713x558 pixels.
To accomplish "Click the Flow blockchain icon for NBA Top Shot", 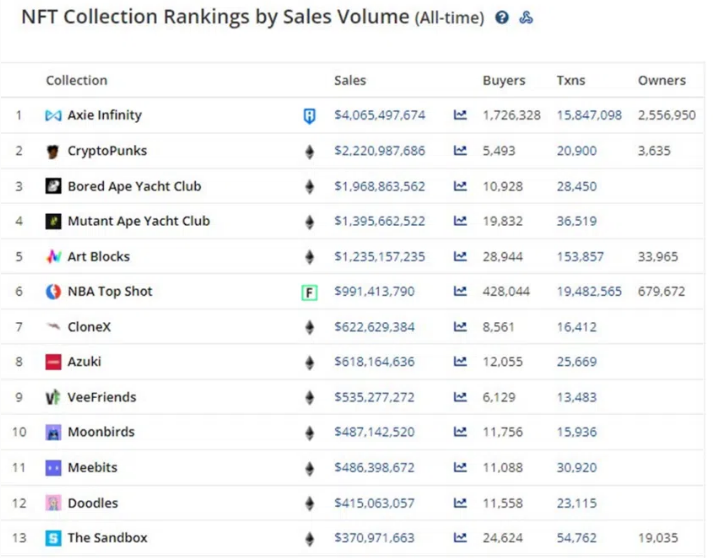I will coord(309,292).
